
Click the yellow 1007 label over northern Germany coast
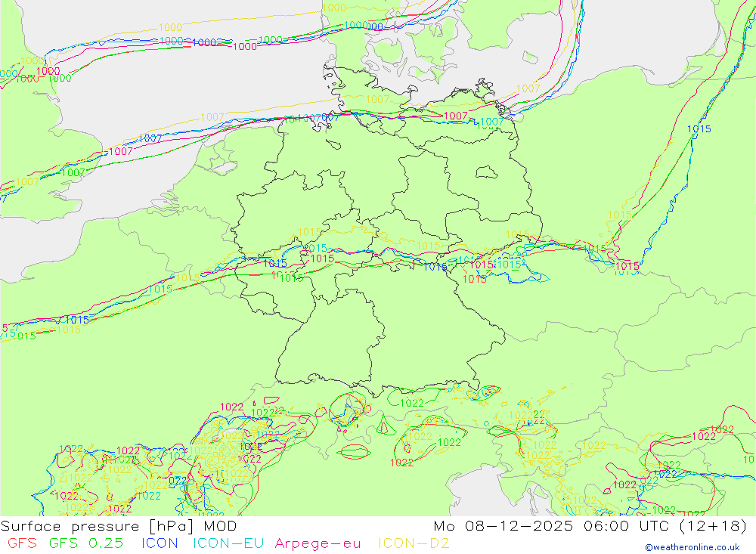pos(377,99)
